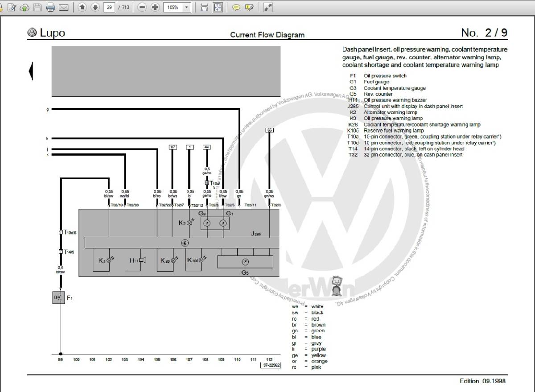Open the zoom percentage dropdown arrow

187,7
